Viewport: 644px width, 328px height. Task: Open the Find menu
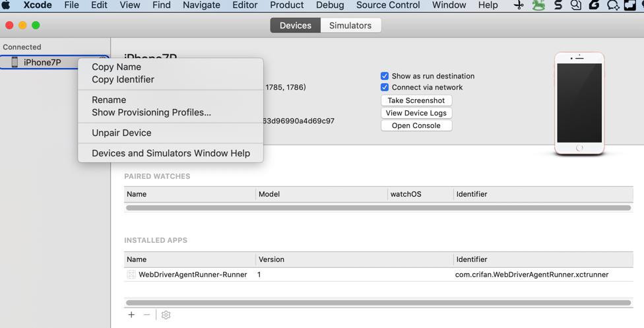162,5
